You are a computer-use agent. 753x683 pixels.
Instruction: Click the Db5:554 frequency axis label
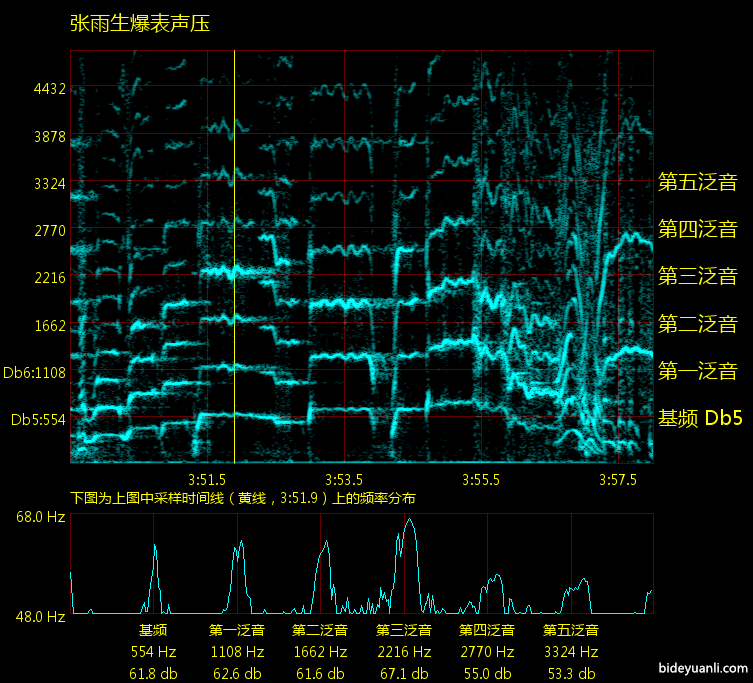pyautogui.click(x=37, y=419)
